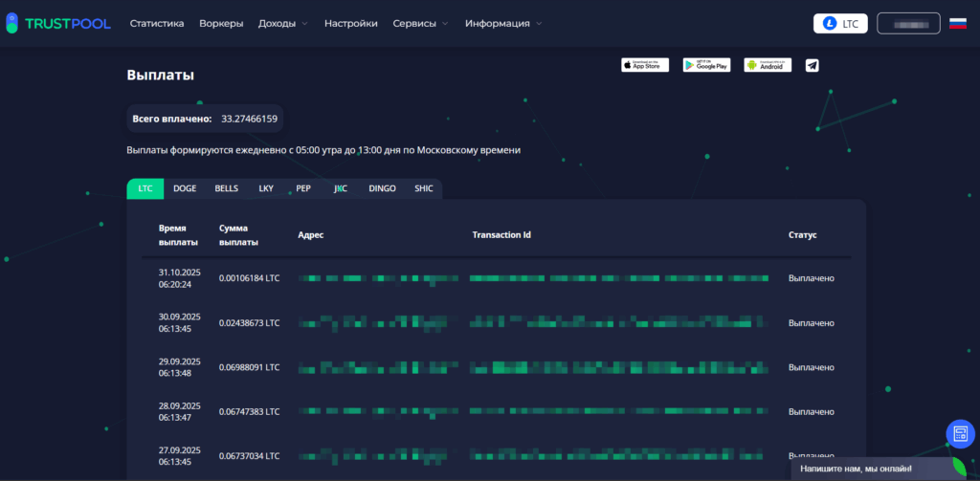Viewport: 980px width, 481px height.
Task: Expand the Доходы dropdown menu
Action: click(282, 23)
